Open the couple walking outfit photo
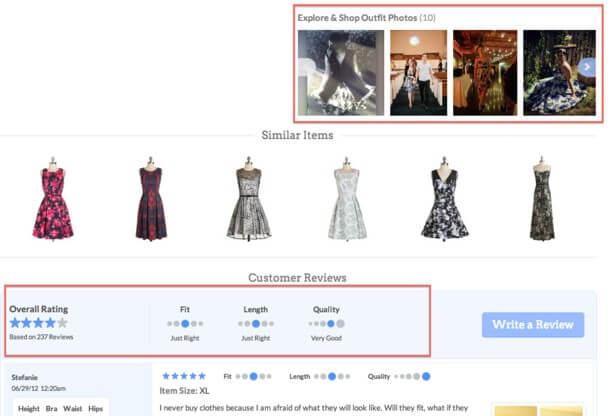This screenshot has width=615, height=416. [418, 72]
